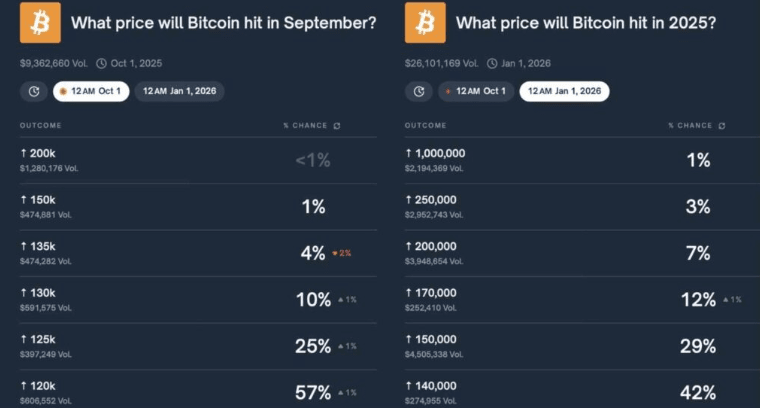Expand the ↑ 1,000,000 outcome row

[x=575, y=160]
